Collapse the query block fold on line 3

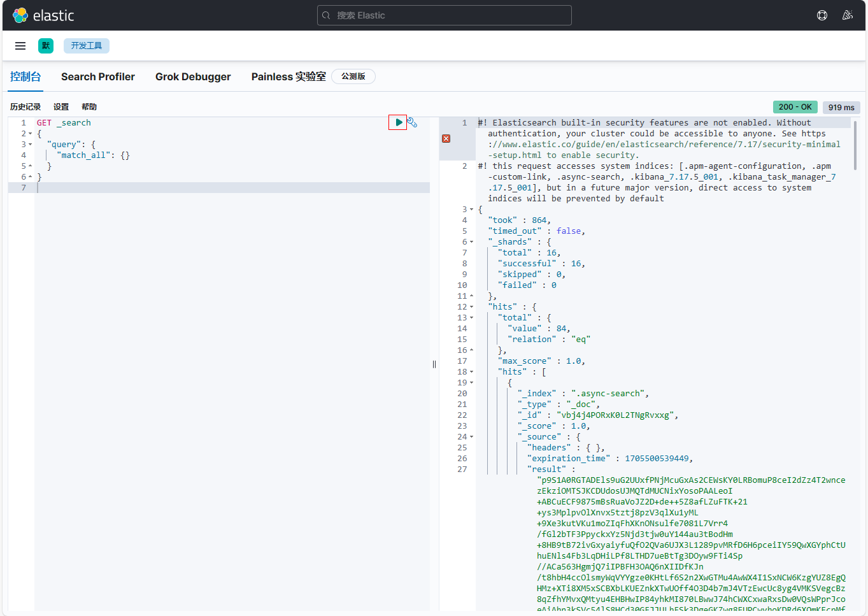point(30,145)
